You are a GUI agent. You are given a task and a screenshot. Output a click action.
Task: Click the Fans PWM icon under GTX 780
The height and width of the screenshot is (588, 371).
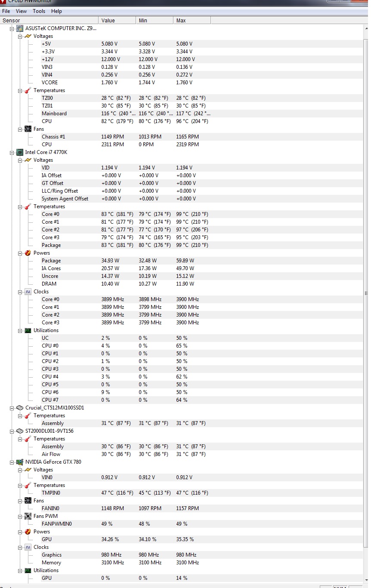(28, 516)
